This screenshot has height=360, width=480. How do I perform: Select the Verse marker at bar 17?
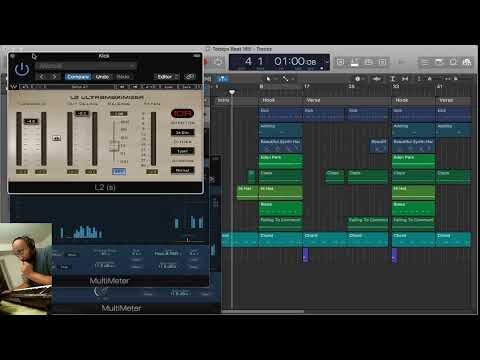click(x=347, y=100)
